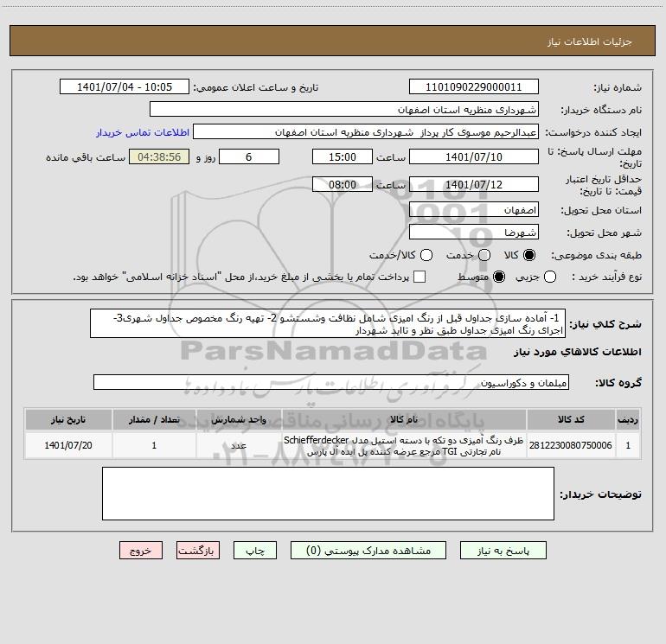Click delivery city field شهرضا

(x=474, y=233)
